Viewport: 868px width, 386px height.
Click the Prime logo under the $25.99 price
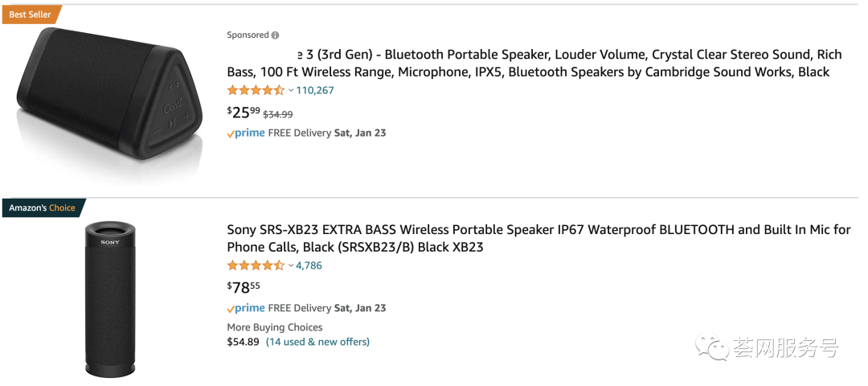[246, 133]
